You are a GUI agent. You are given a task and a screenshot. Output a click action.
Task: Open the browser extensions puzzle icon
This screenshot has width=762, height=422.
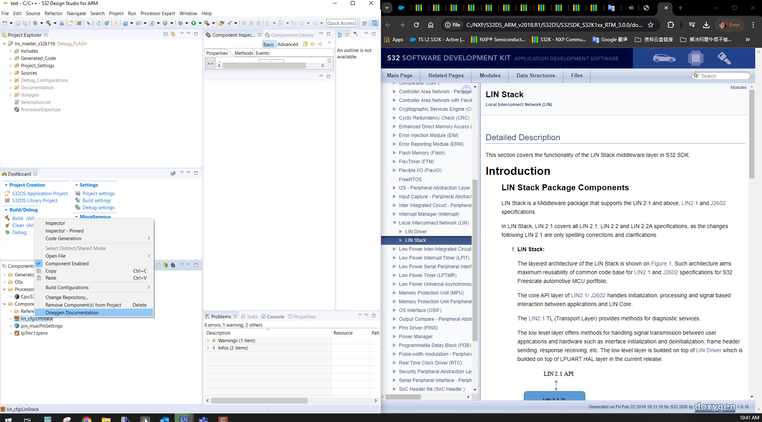671,25
